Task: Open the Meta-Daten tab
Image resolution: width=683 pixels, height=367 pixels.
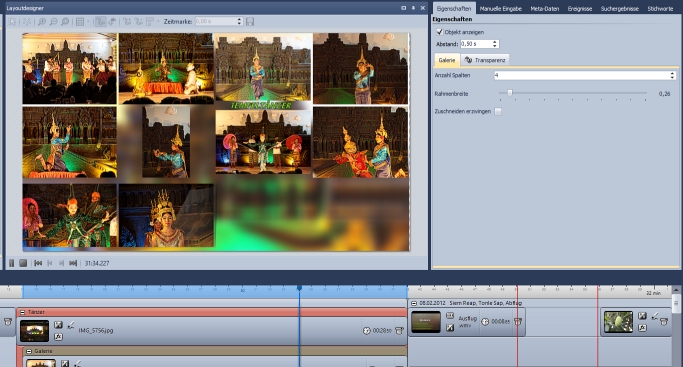Action: [x=544, y=8]
